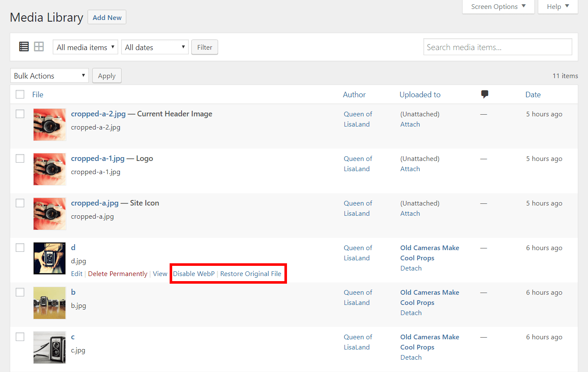Check the box for cropped-a-2.jpg
Image resolution: width=588 pixels, height=372 pixels.
[x=20, y=114]
